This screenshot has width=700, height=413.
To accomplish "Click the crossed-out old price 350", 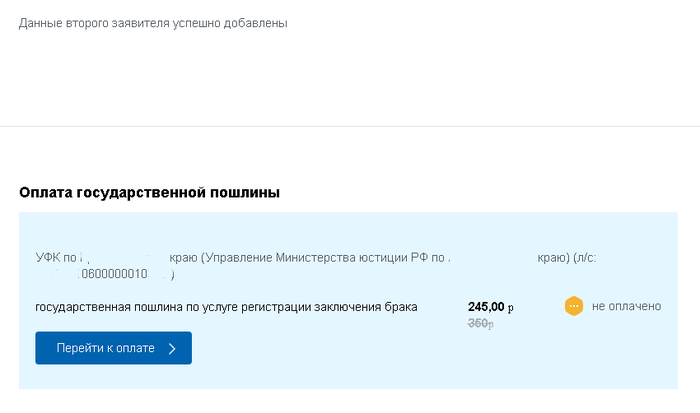I will 481,323.
